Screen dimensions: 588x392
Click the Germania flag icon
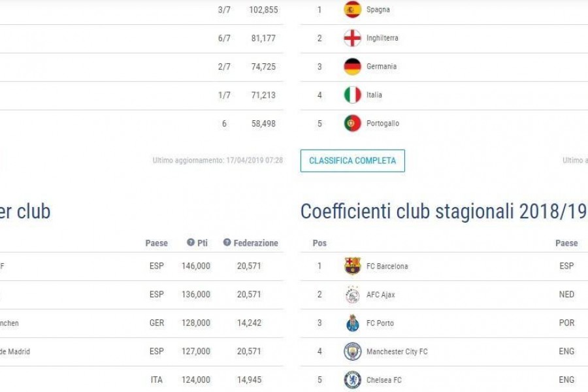tap(352, 67)
